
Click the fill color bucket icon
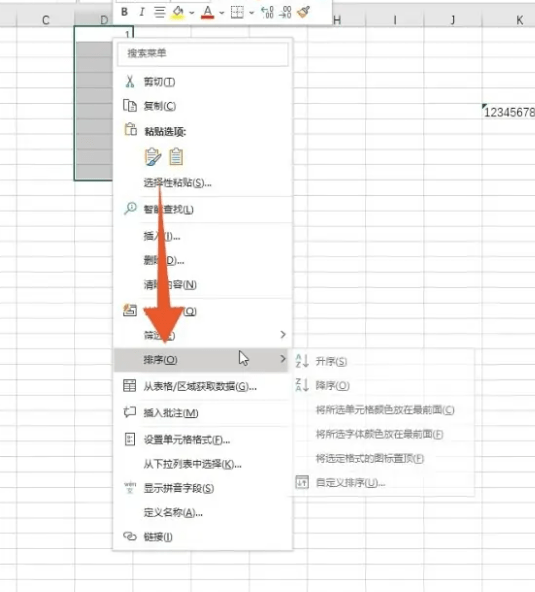[177, 12]
